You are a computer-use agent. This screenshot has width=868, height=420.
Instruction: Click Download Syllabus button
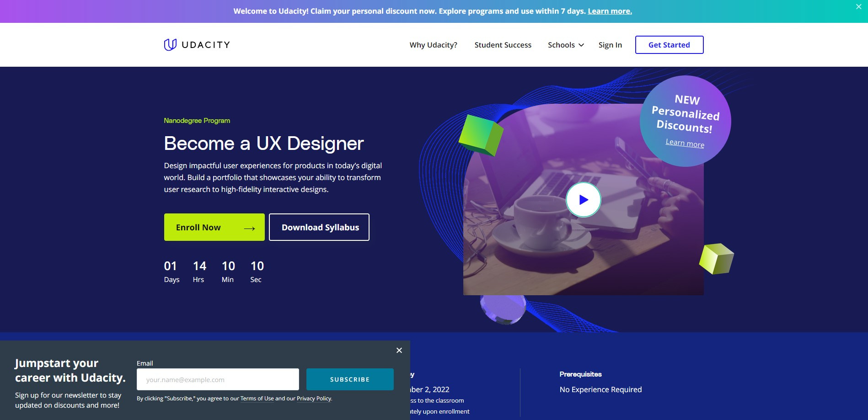pos(319,227)
